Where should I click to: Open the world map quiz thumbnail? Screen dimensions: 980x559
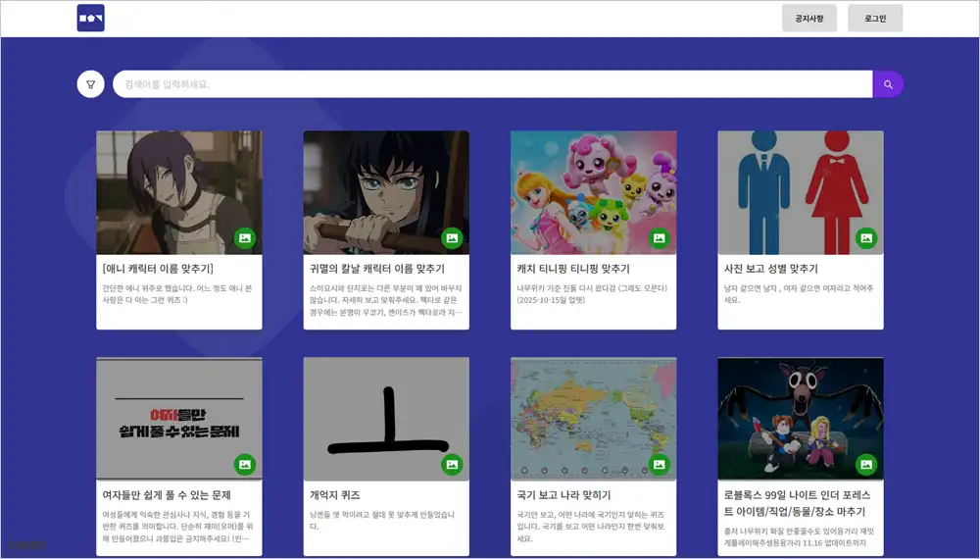(x=594, y=419)
